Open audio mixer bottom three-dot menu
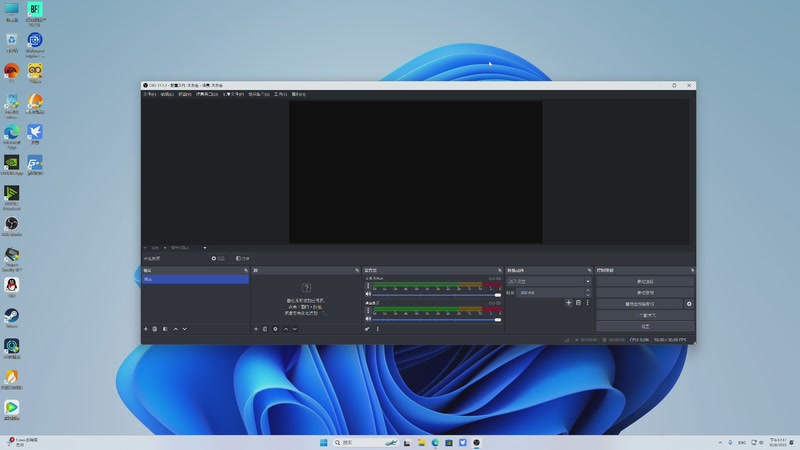Screen dimensions: 800x450 [x=378, y=329]
